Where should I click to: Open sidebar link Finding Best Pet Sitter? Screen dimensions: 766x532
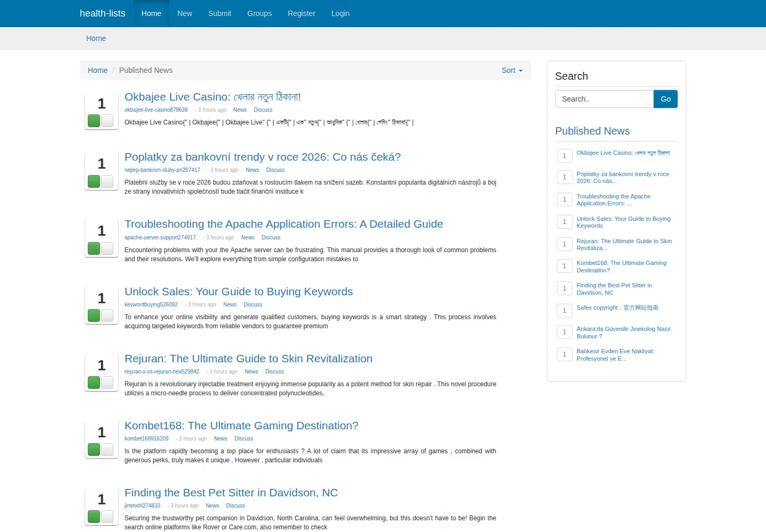tap(614, 289)
